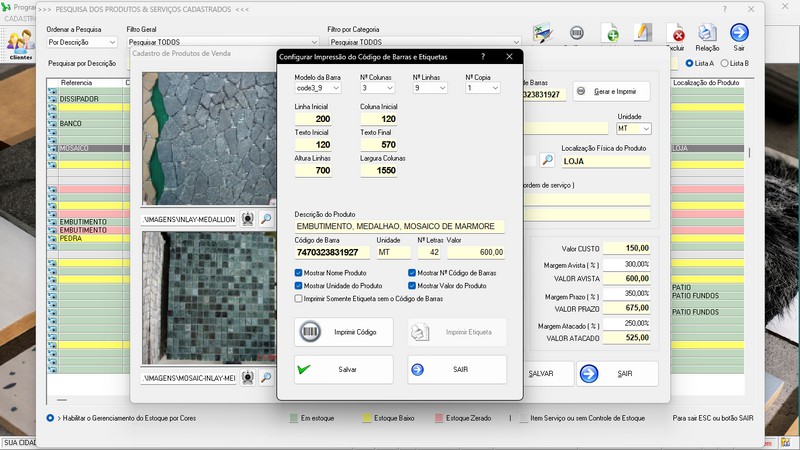The image size is (800, 450).
Task: Toggle Mostrar Nome Produto checkbox
Action: tap(298, 273)
